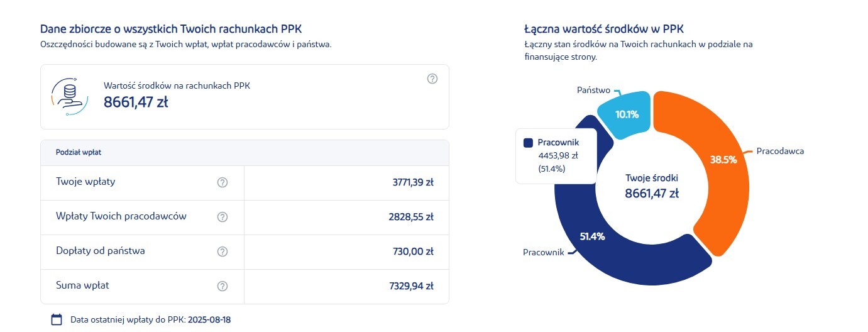Image resolution: width=868 pixels, height=332 pixels.
Task: Click the Państwo chart label
Action: (x=593, y=91)
